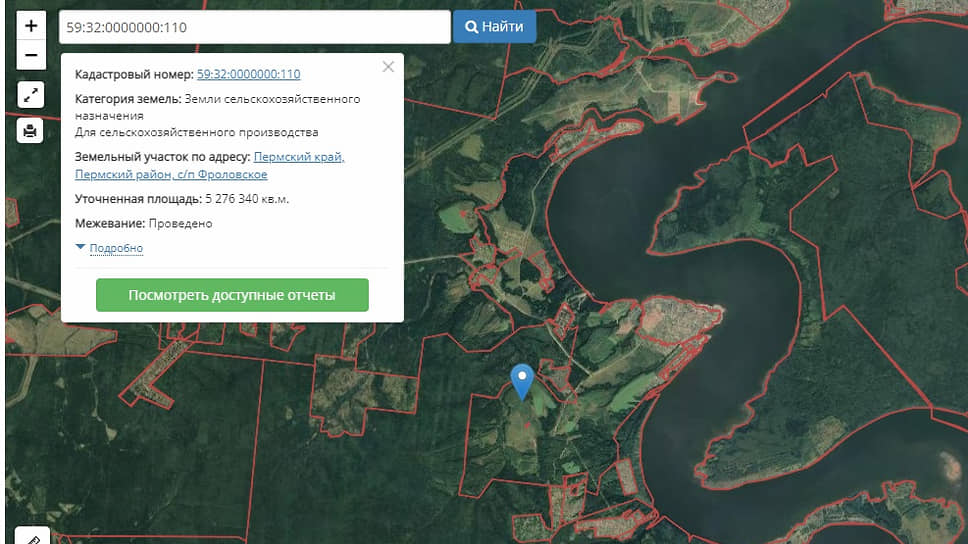The image size is (968, 544).
Task: Click the Земельный участок по адресу label
Action: click(162, 157)
